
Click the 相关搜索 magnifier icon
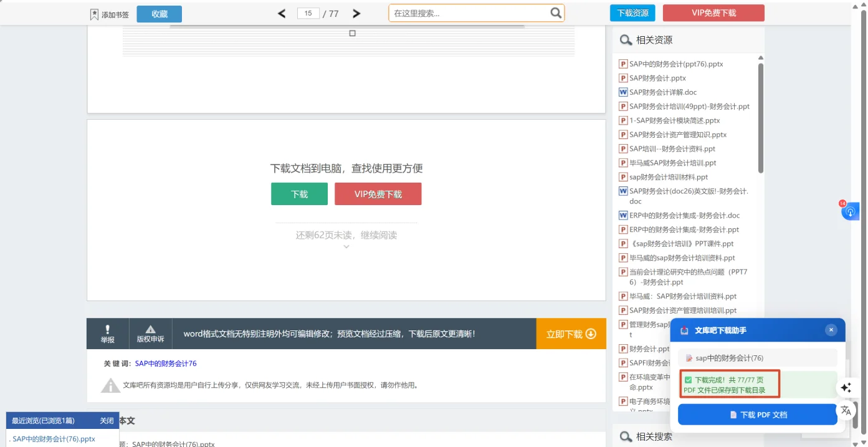(x=626, y=436)
